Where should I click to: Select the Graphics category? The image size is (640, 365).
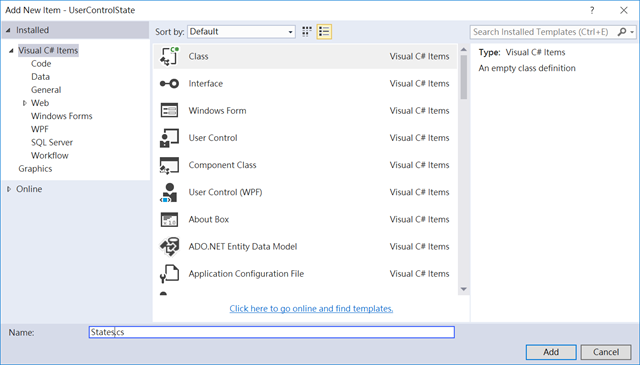(35, 169)
